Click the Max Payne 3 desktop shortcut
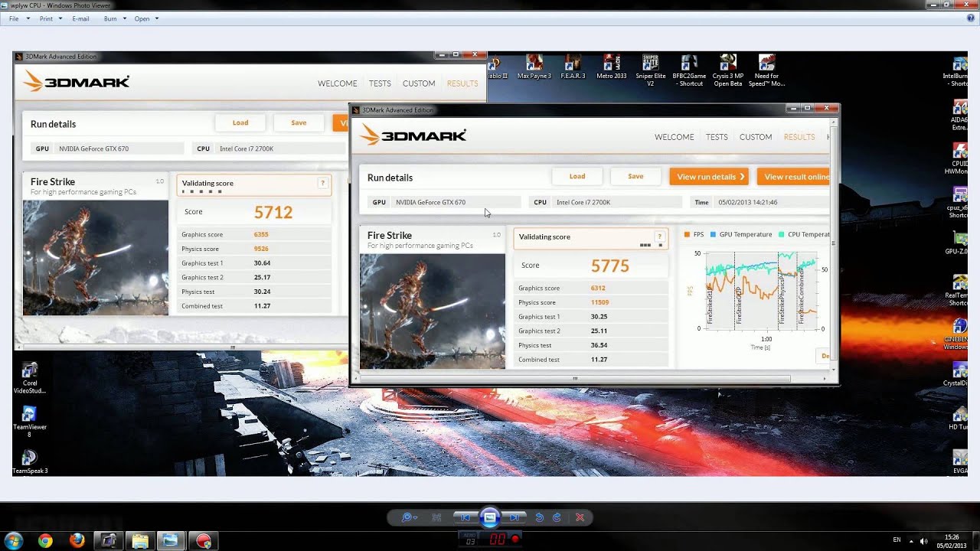980x551 pixels. click(534, 67)
